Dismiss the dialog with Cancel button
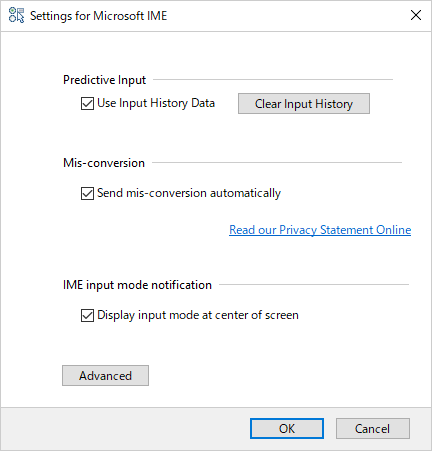Screen dimensions: 432x451 click(373, 429)
